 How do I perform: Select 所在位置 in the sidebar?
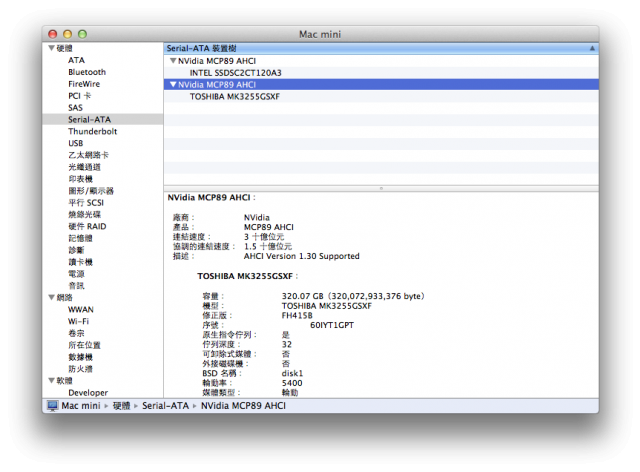[x=84, y=345]
